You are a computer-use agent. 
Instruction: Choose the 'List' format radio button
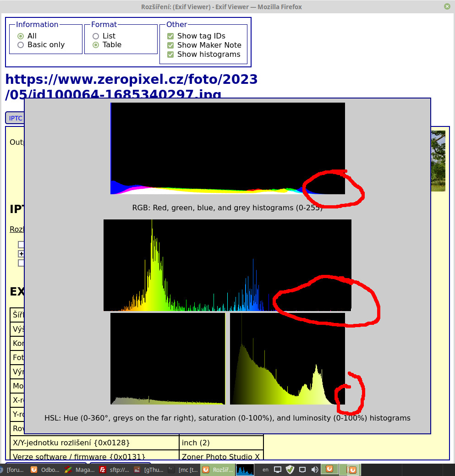pyautogui.click(x=96, y=36)
